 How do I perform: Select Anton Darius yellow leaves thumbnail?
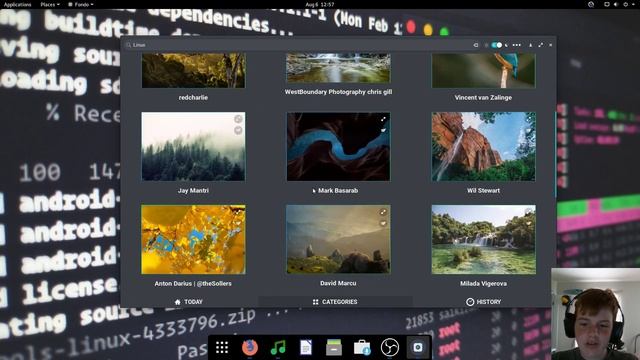point(193,240)
